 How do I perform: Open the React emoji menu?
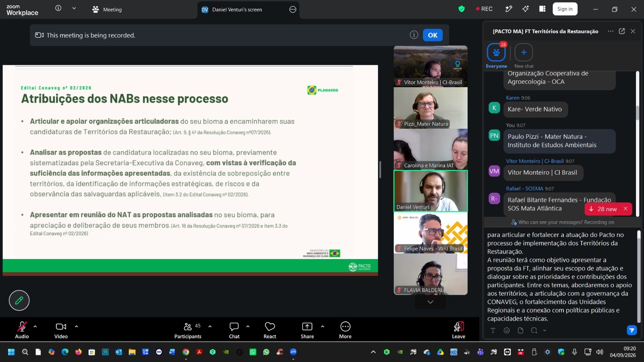[x=270, y=330]
